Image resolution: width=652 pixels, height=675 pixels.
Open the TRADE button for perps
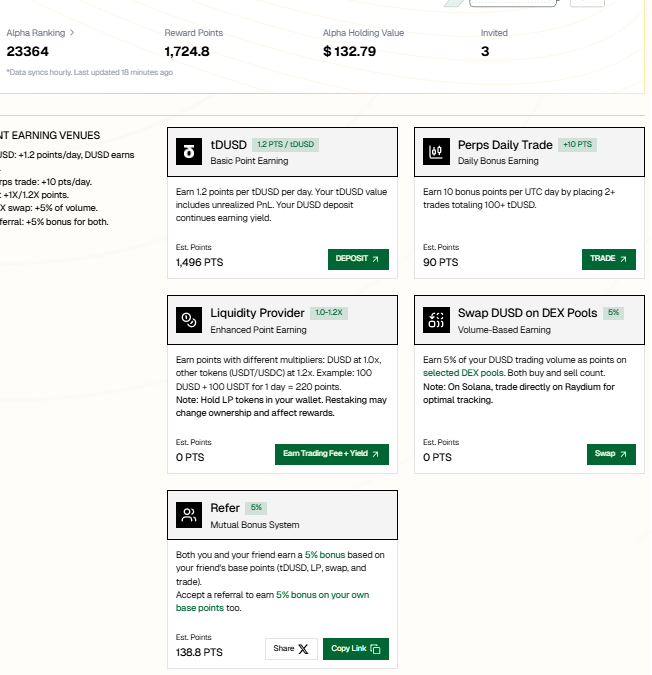609,259
